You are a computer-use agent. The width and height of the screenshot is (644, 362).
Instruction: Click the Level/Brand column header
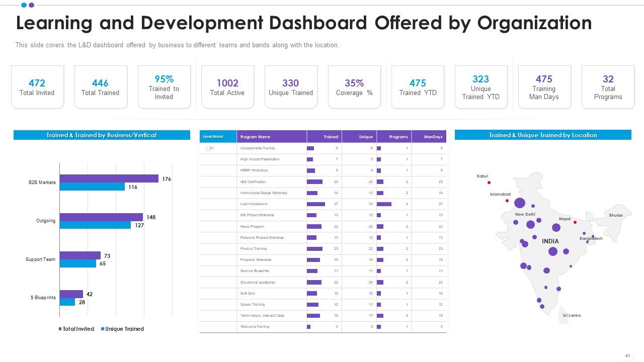pos(218,137)
